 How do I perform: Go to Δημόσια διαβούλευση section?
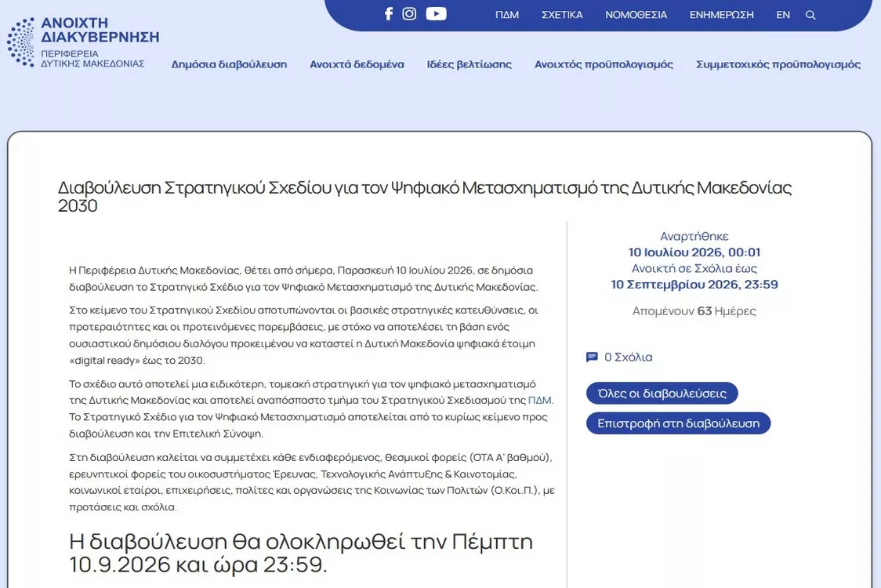point(229,64)
